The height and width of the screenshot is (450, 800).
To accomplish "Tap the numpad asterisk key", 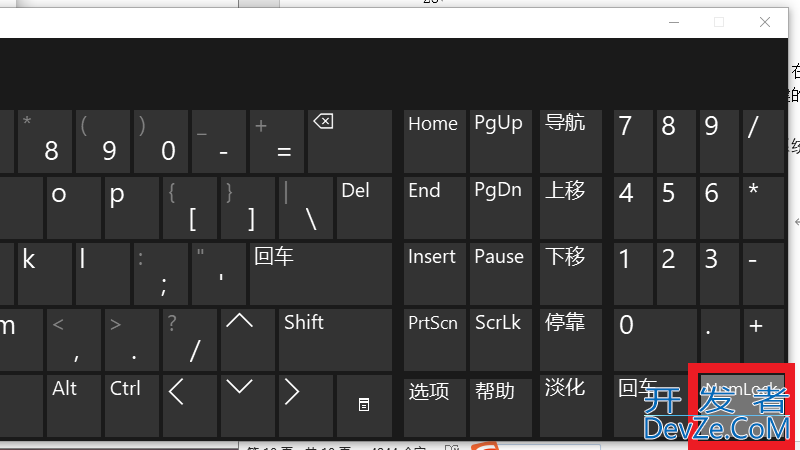I will click(x=763, y=208).
